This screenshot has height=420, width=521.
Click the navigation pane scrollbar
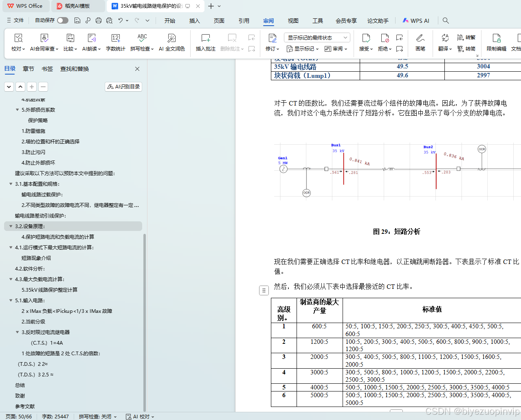click(145, 322)
